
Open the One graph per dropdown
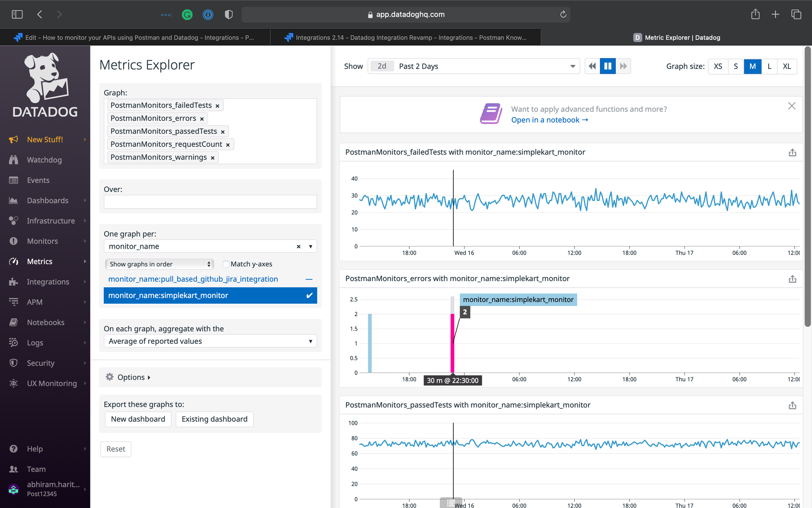310,246
